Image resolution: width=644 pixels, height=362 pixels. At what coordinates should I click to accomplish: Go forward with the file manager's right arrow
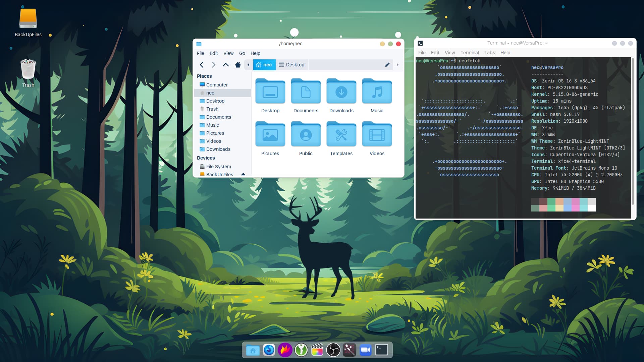coord(213,65)
